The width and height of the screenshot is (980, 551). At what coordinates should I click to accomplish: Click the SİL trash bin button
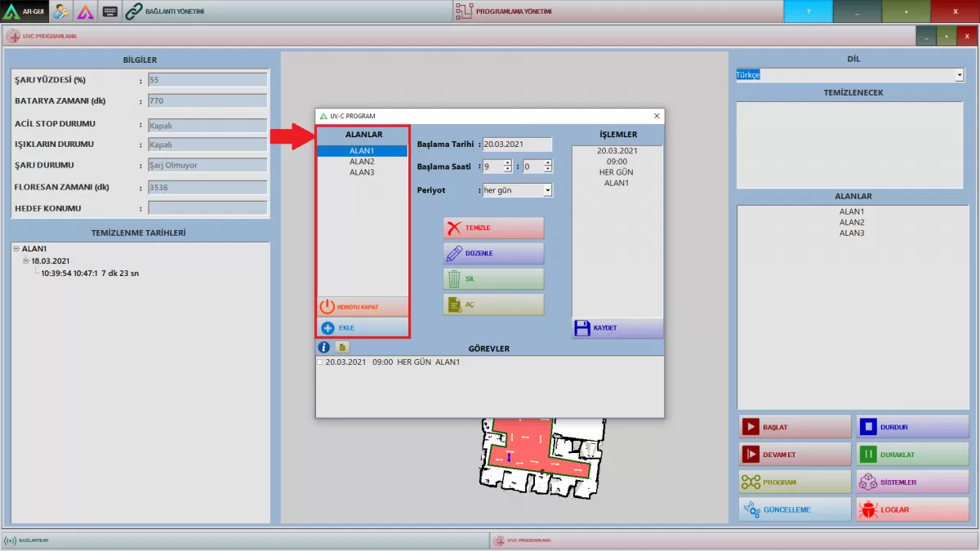(493, 279)
